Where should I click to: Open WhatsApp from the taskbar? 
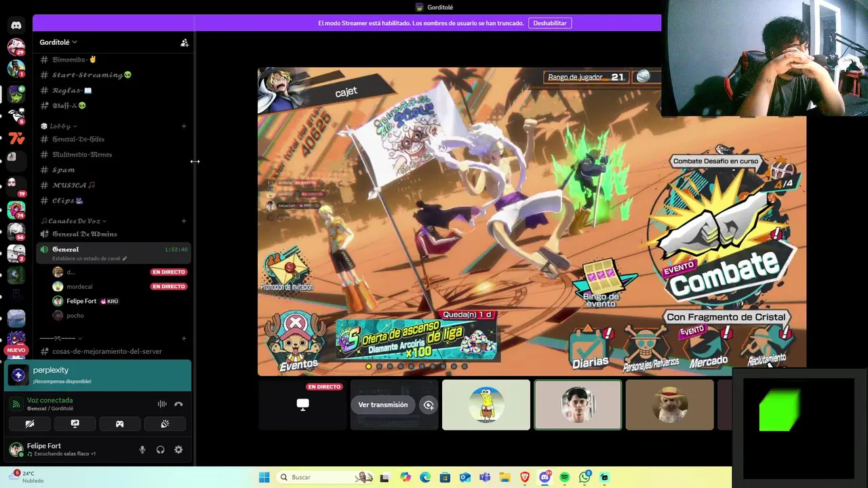pos(585,477)
